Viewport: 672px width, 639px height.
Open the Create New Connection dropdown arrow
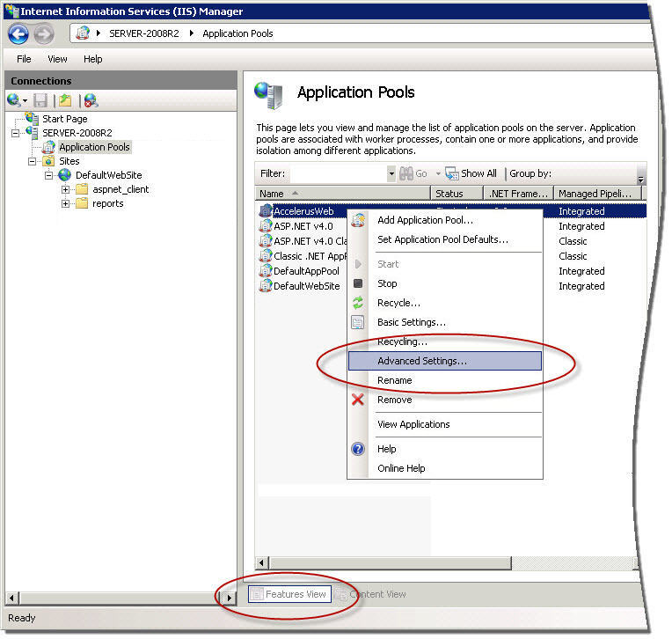(25, 101)
